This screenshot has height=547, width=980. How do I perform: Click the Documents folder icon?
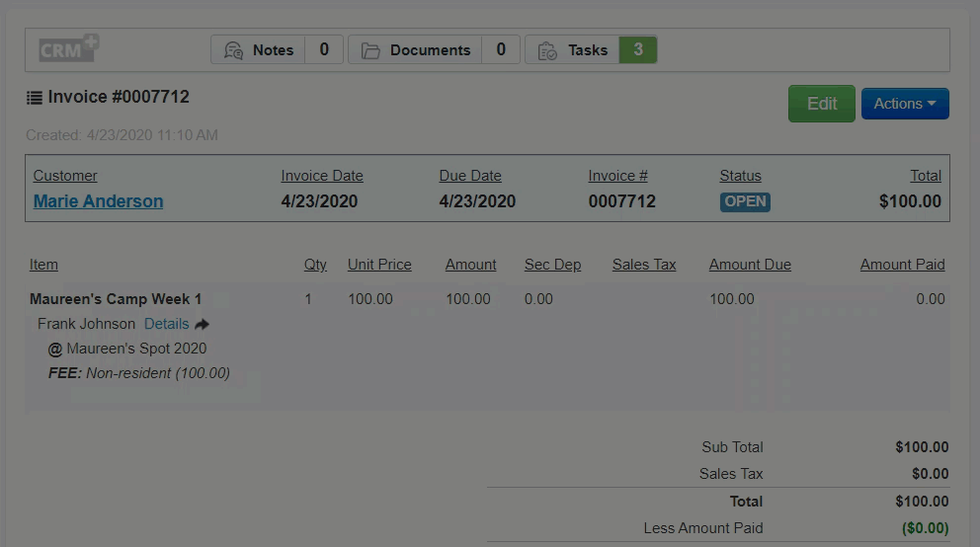point(370,50)
